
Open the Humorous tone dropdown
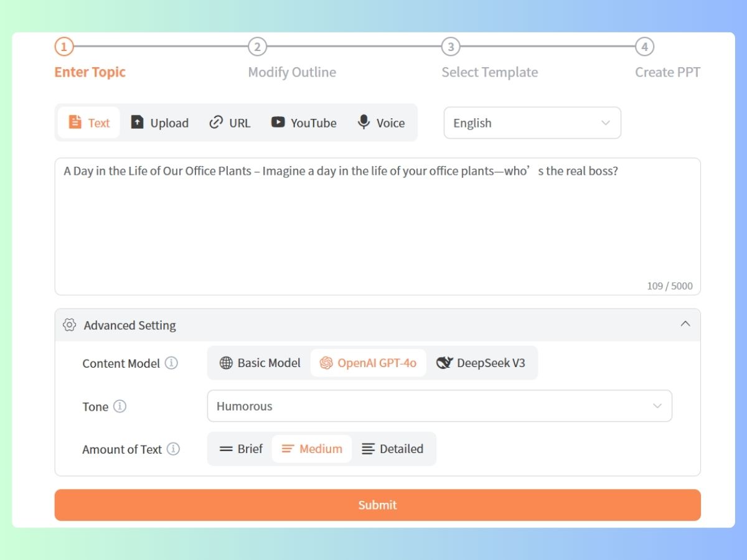[x=439, y=406]
